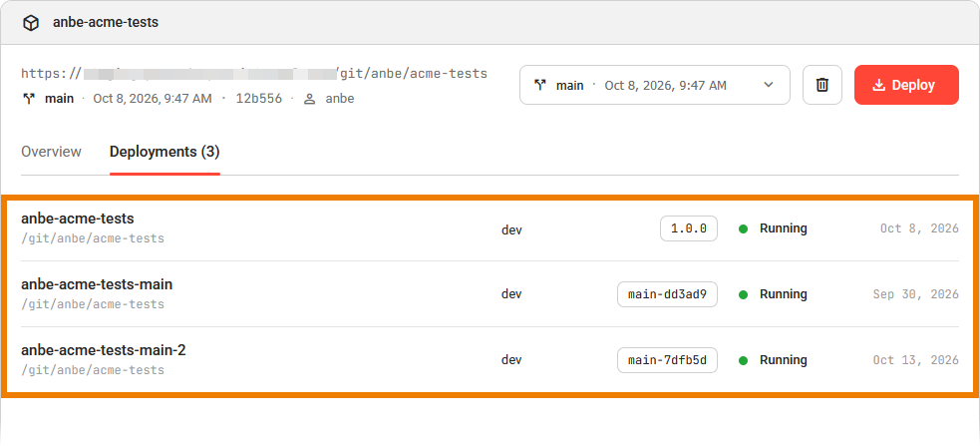This screenshot has width=980, height=446.
Task: Click the main-dd3ad9 version badge
Action: [x=668, y=294]
